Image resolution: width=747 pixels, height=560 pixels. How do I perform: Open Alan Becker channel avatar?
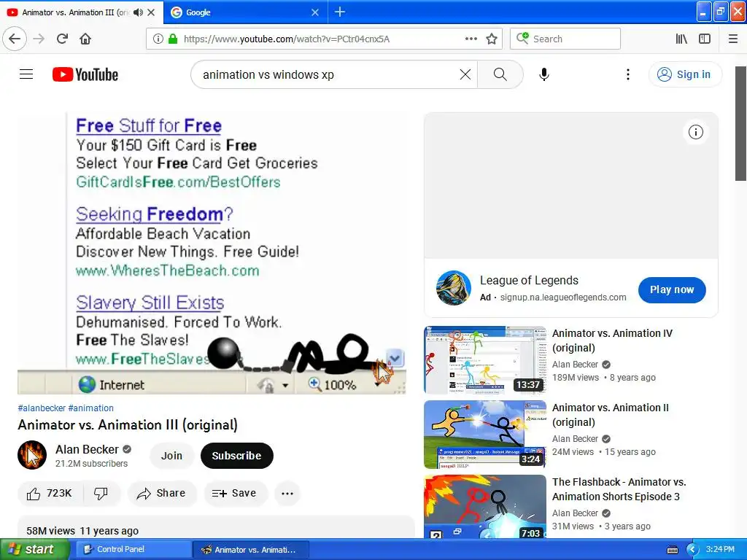(x=32, y=455)
